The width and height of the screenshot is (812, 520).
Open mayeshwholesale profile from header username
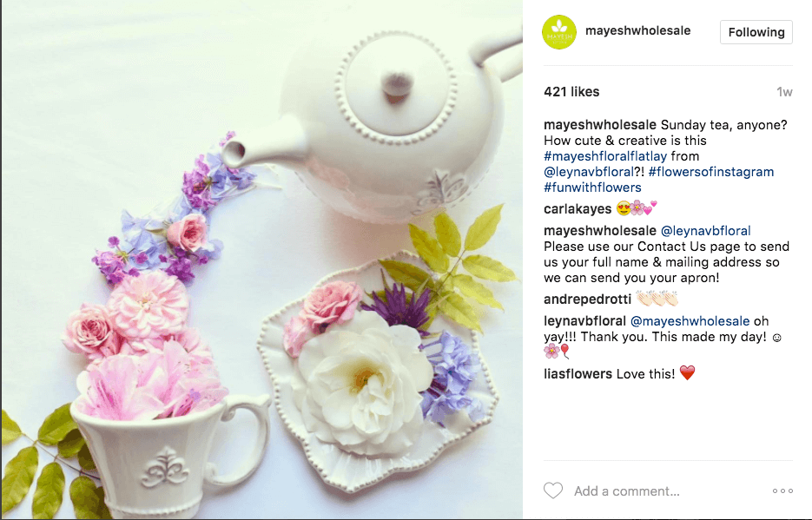637,30
